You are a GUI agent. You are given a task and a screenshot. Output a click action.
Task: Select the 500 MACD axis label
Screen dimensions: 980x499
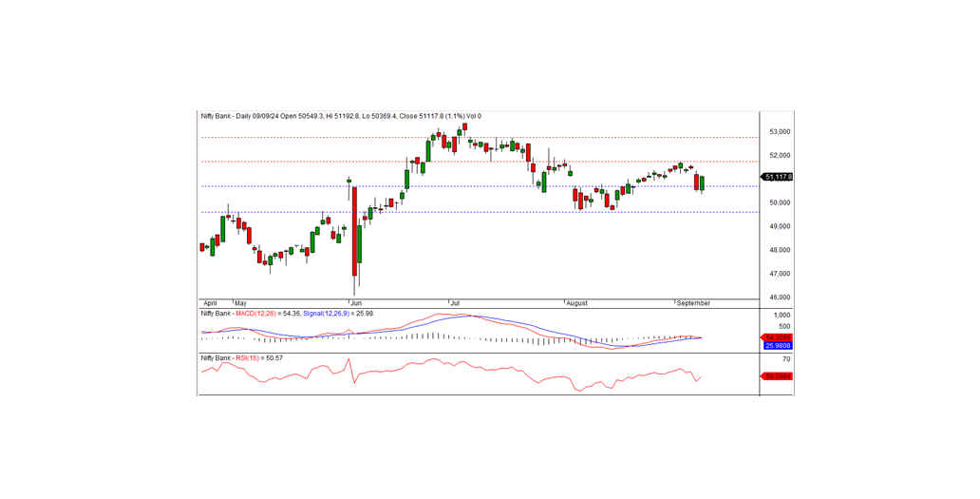coord(785,327)
